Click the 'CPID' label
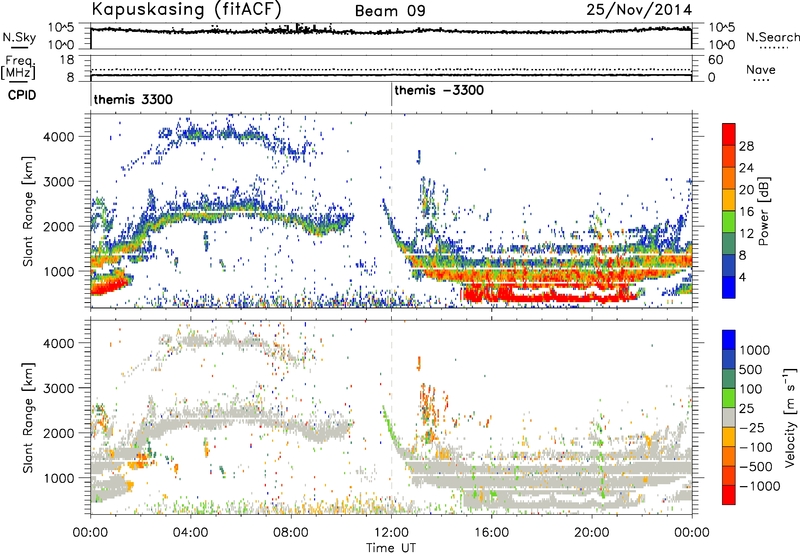 (x=22, y=95)
